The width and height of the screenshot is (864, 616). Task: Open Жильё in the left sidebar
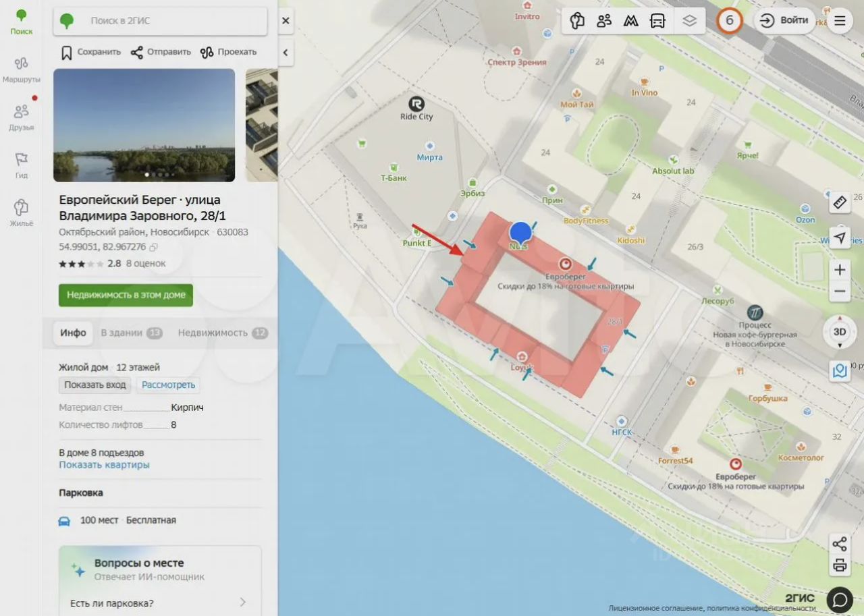click(21, 213)
